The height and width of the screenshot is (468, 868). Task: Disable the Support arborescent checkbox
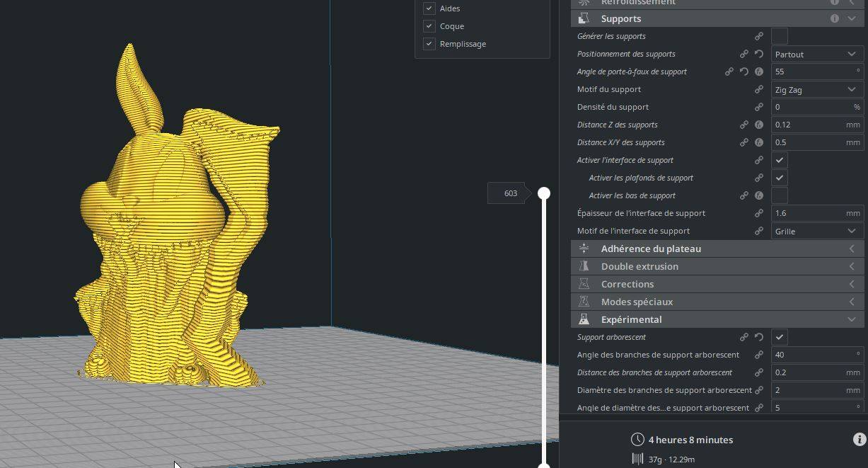tap(780, 337)
